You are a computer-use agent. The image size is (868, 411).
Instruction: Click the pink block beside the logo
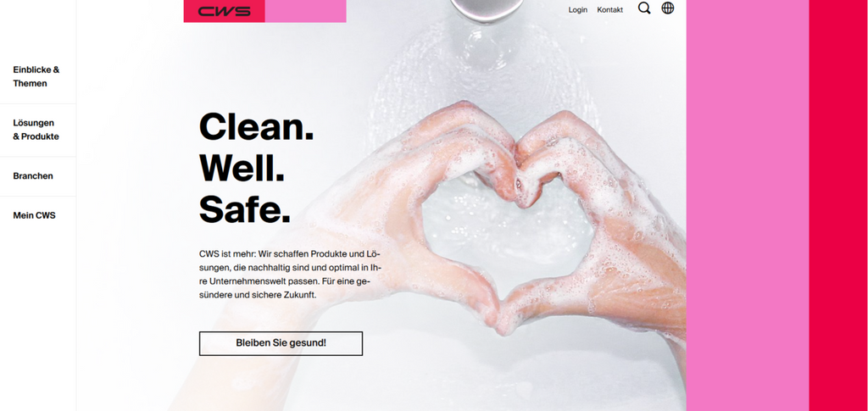[x=305, y=11]
